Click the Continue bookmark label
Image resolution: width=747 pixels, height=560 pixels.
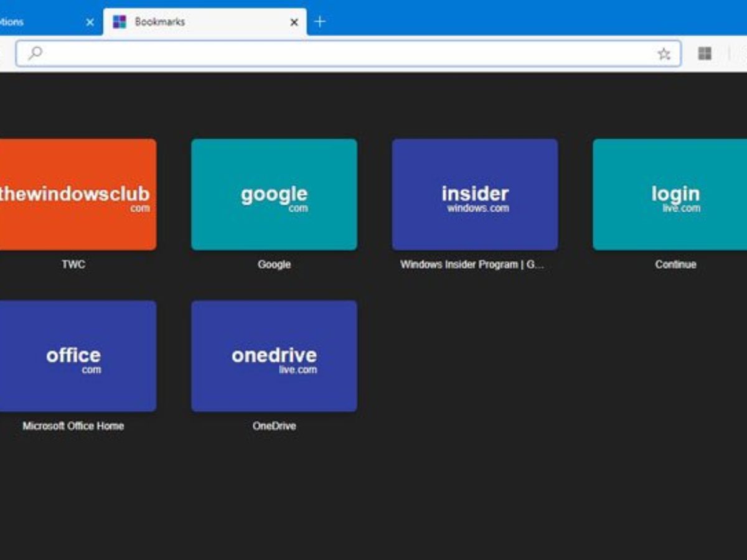tap(675, 264)
